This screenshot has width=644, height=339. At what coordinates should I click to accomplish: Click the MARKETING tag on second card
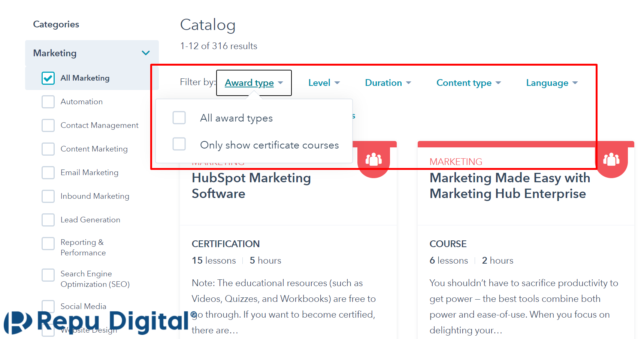[456, 162]
